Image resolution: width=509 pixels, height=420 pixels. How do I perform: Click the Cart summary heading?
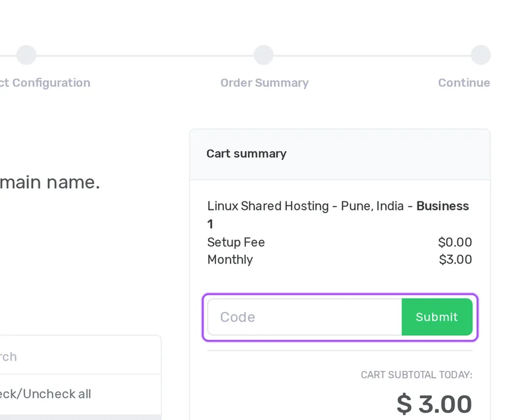(x=247, y=154)
